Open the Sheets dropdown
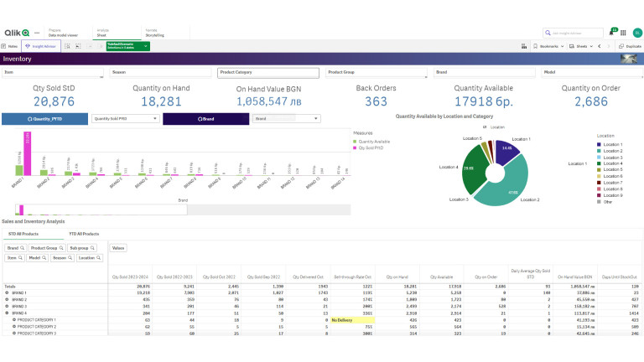644x362 pixels. pos(583,46)
